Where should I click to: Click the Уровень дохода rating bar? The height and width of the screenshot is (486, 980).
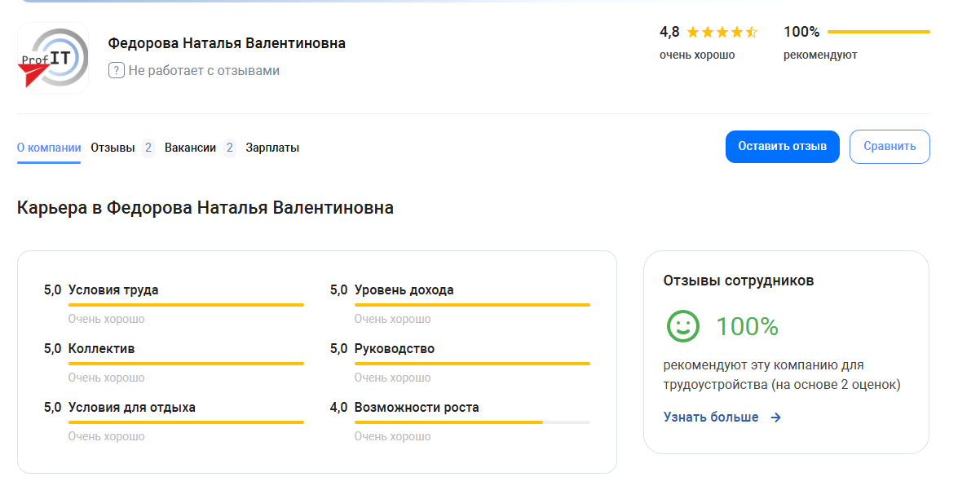coord(472,305)
